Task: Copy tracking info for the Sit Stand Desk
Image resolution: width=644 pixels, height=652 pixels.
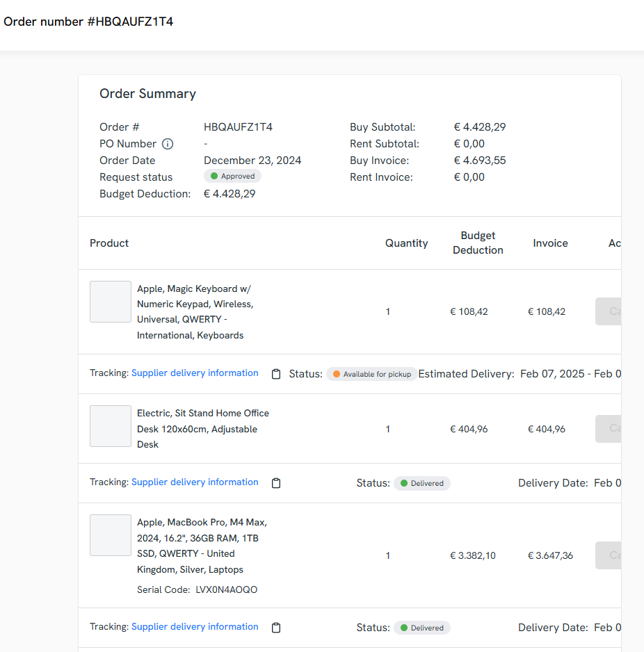Action: pyautogui.click(x=276, y=483)
